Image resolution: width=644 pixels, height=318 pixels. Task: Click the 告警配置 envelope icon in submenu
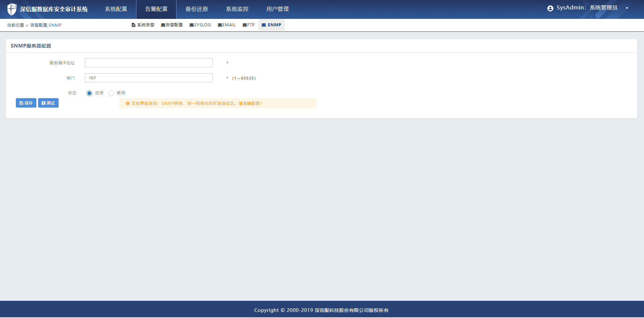163,25
